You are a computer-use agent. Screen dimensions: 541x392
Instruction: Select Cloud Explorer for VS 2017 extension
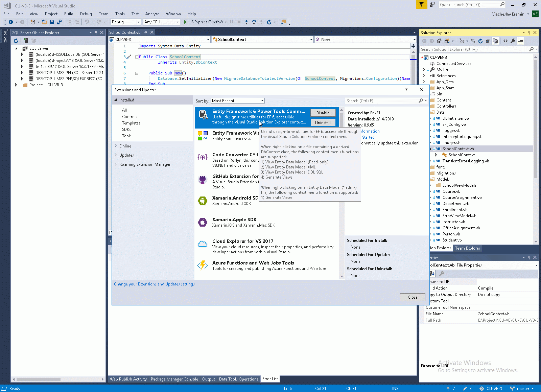pos(267,246)
